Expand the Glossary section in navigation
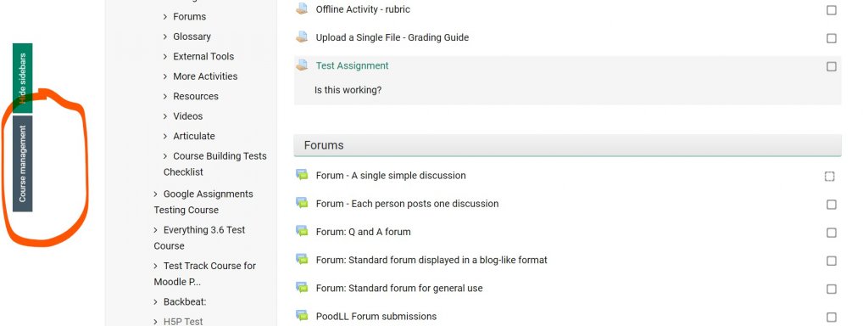The width and height of the screenshot is (868, 326). 165,37
